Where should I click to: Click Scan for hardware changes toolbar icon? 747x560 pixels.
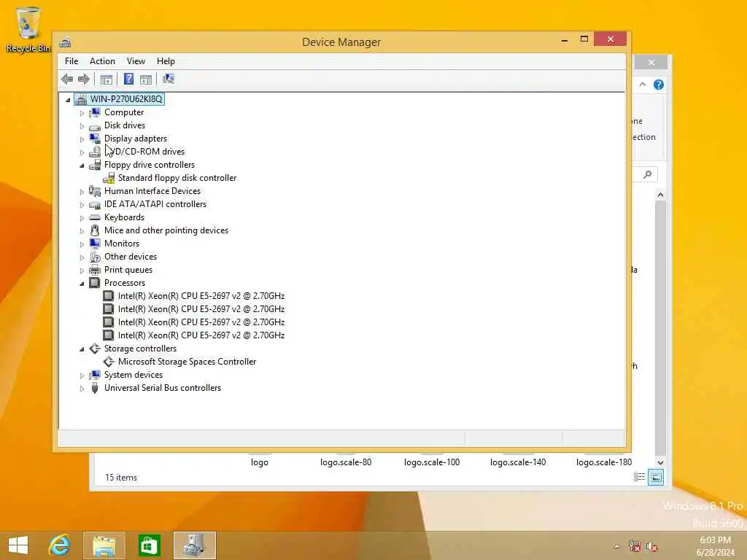169,79
